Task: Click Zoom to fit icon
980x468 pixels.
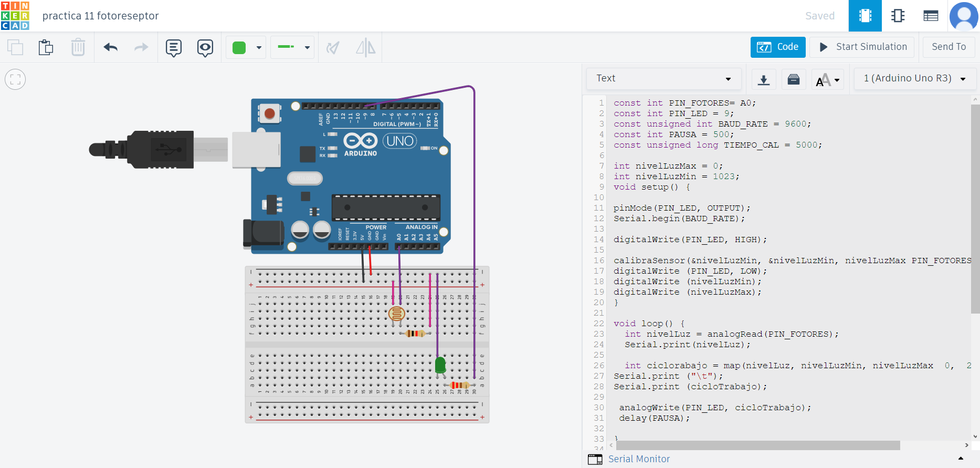Action: click(15, 80)
